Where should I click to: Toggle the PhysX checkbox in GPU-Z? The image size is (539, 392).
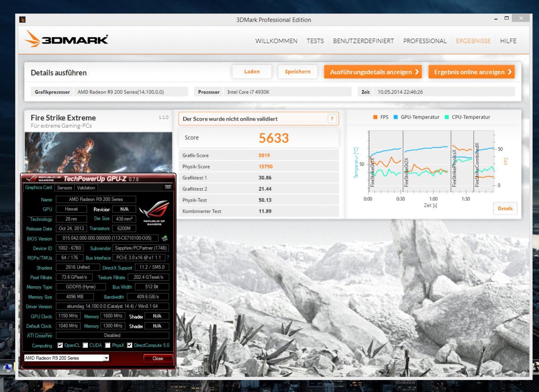107,345
